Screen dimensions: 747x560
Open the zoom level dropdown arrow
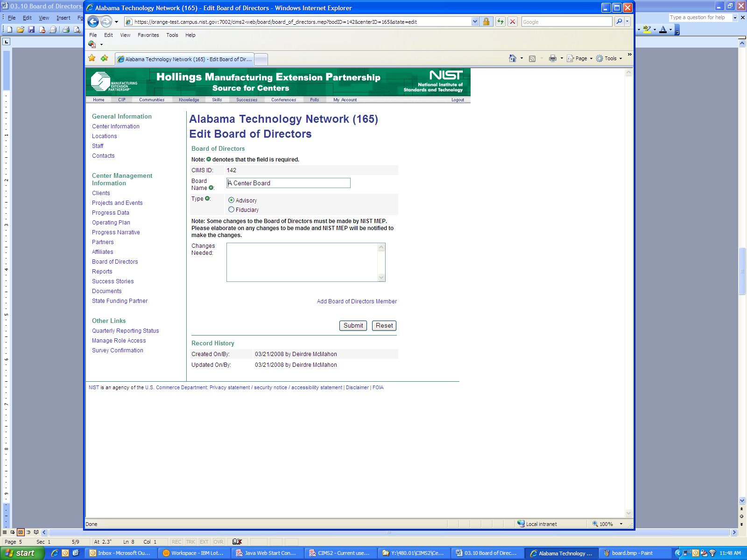pyautogui.click(x=621, y=524)
